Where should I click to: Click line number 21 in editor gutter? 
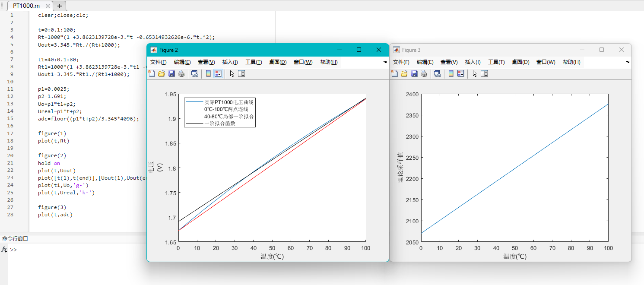pos(10,163)
